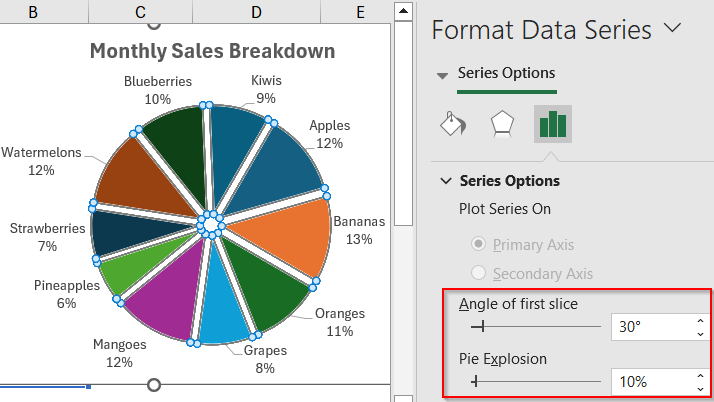
Task: Select the Primary Axis radio button
Action: [x=478, y=244]
